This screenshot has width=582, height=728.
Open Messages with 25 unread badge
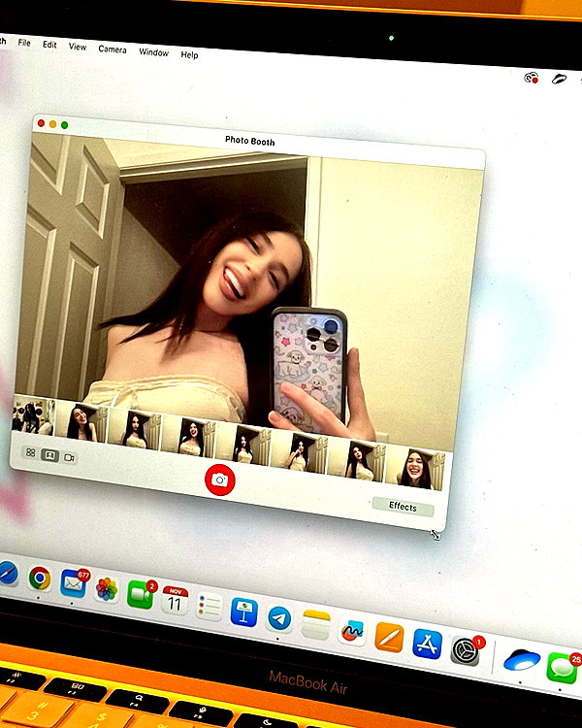(x=564, y=667)
